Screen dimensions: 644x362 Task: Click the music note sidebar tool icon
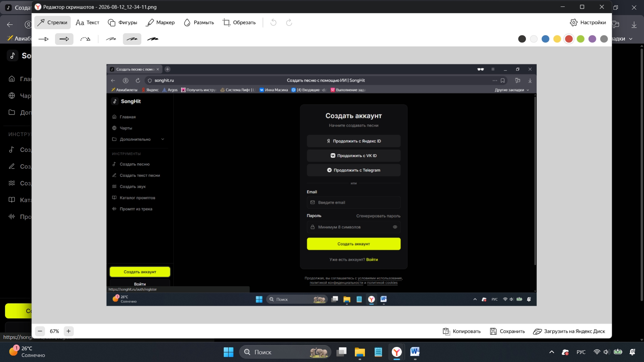click(x=12, y=149)
